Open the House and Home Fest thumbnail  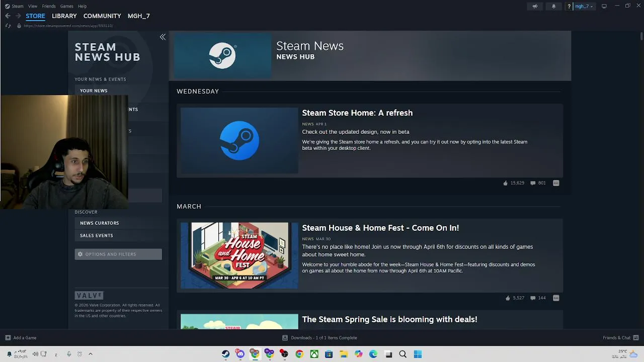(239, 255)
